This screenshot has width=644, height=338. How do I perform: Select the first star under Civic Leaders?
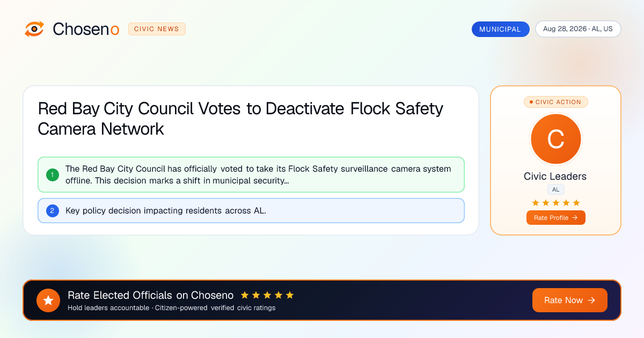pyautogui.click(x=535, y=203)
